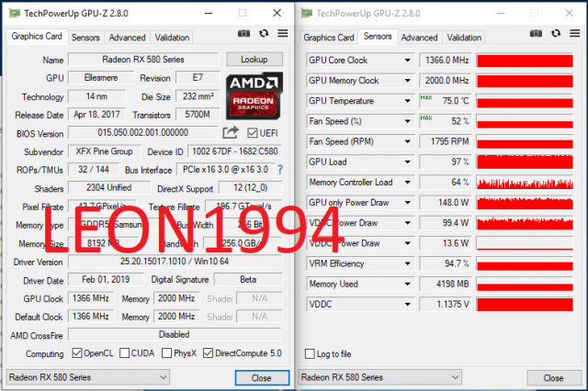The height and width of the screenshot is (391, 588).
Task: Click MAX indicator on GPU Temperature value
Action: (426, 97)
